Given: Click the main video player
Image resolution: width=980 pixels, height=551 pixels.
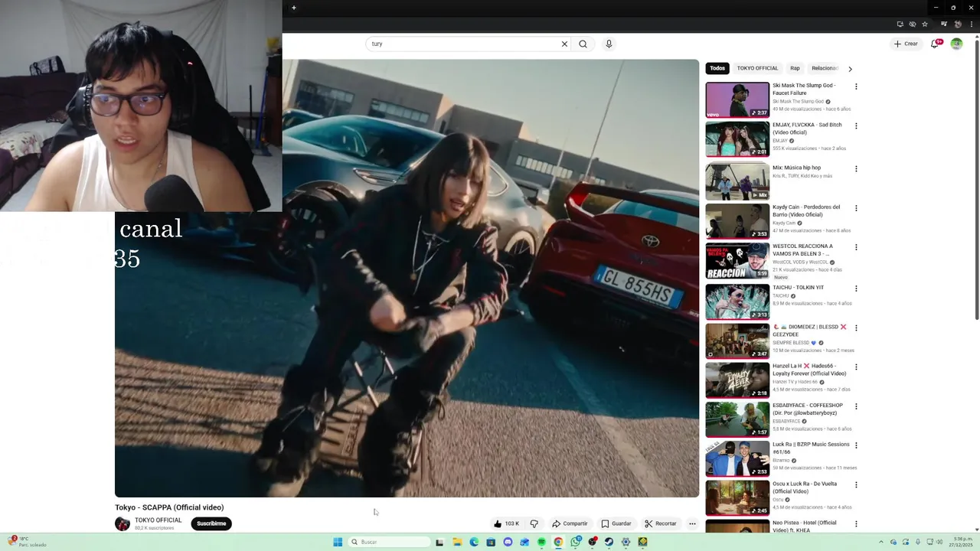Looking at the screenshot, I should tap(407, 279).
